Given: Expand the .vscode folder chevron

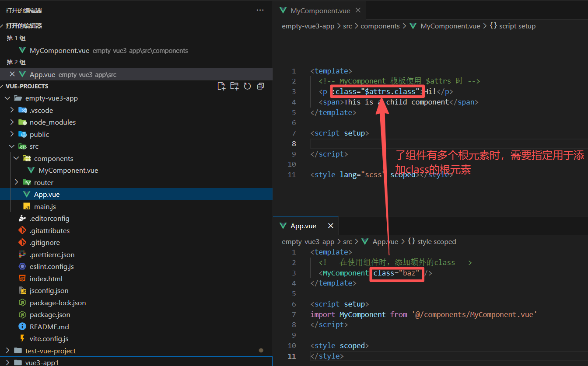Looking at the screenshot, I should point(12,110).
